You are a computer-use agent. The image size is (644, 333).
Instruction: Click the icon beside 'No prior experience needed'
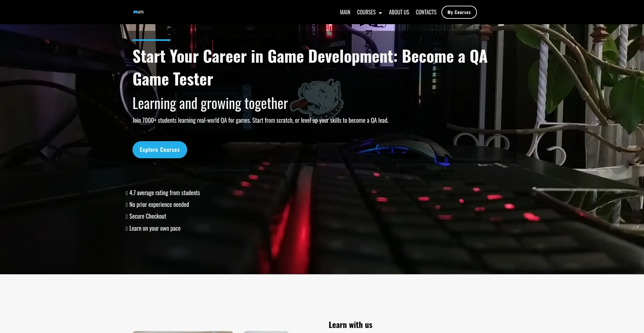point(127,205)
